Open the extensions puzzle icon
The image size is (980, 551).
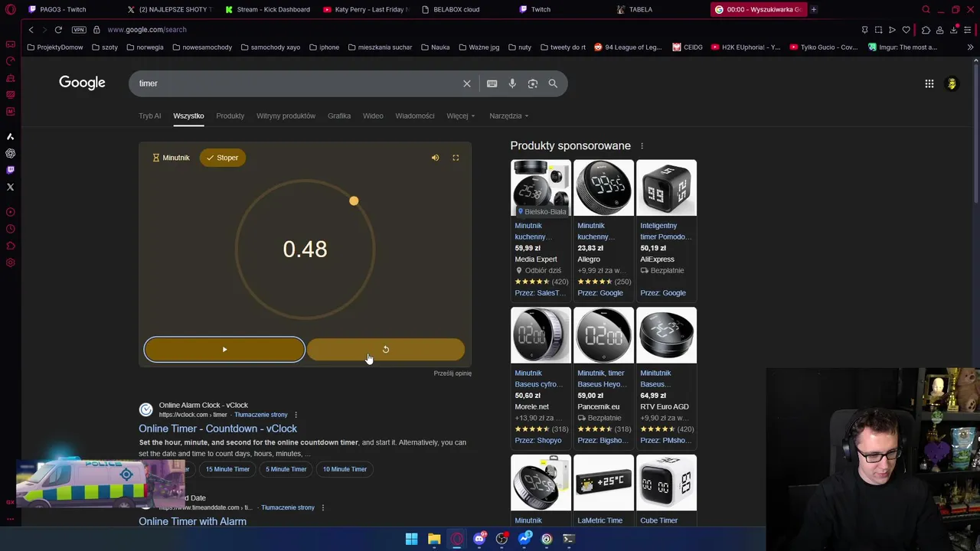point(926,30)
